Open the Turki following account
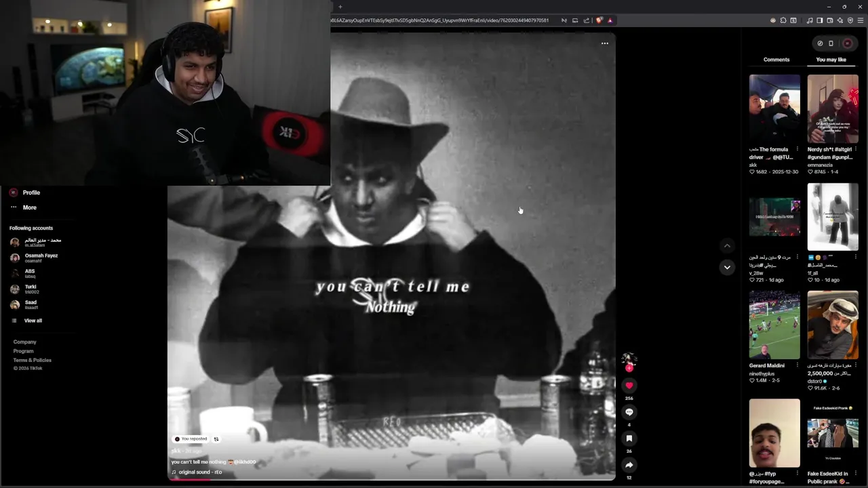Viewport: 868px width, 488px height. pyautogui.click(x=24, y=289)
